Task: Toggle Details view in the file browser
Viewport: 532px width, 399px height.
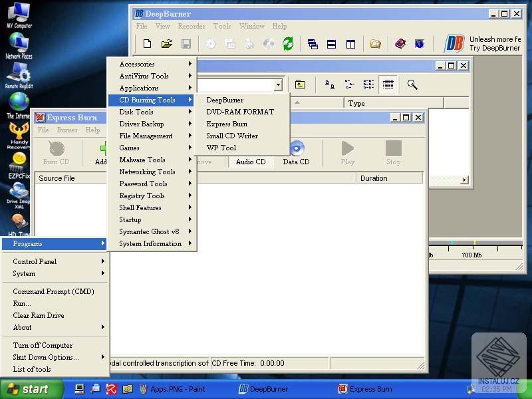Action: click(387, 84)
